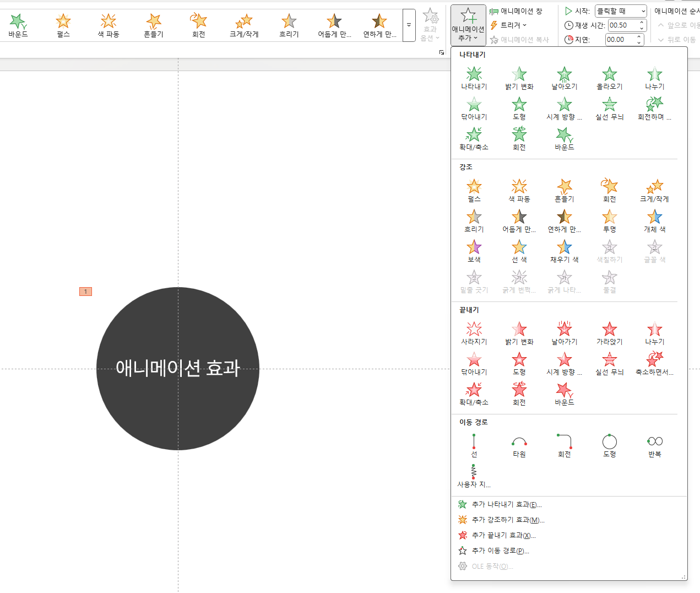Choose 회전하며 entrance effect
The width and height of the screenshot is (700, 593).
pyautogui.click(x=655, y=109)
